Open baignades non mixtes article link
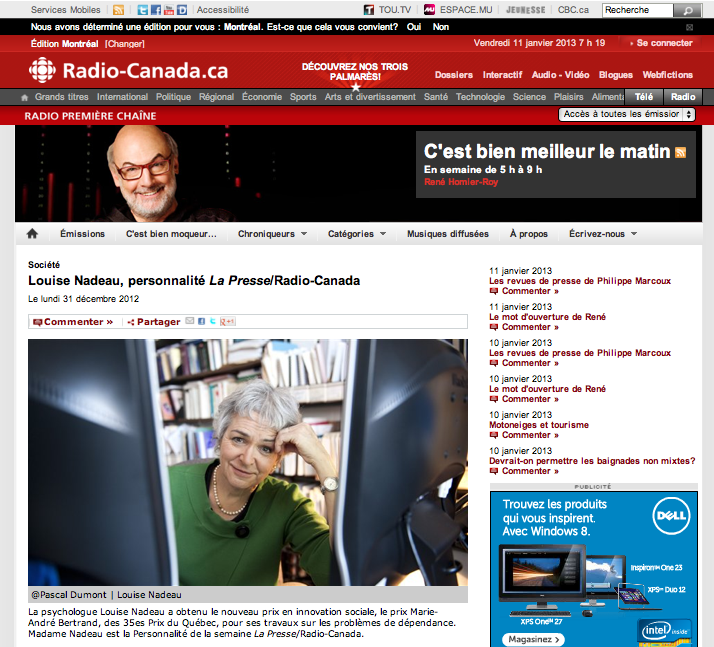The height and width of the screenshot is (647, 714). point(592,461)
